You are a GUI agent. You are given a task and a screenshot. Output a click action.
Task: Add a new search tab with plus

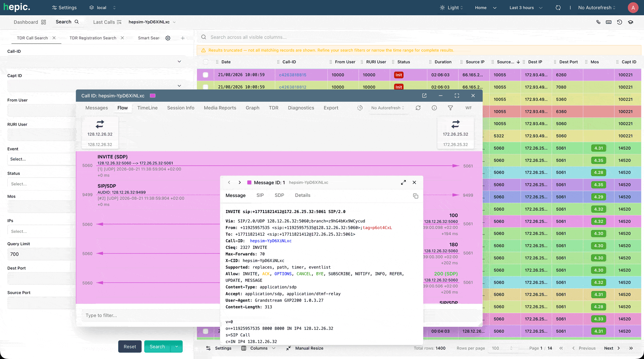point(183,38)
